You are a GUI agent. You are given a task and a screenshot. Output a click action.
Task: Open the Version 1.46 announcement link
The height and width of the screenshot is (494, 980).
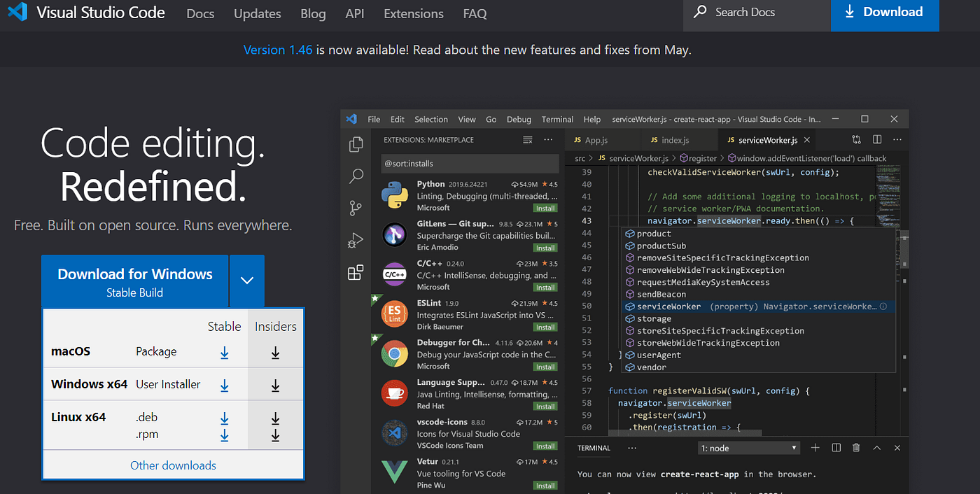pyautogui.click(x=277, y=49)
